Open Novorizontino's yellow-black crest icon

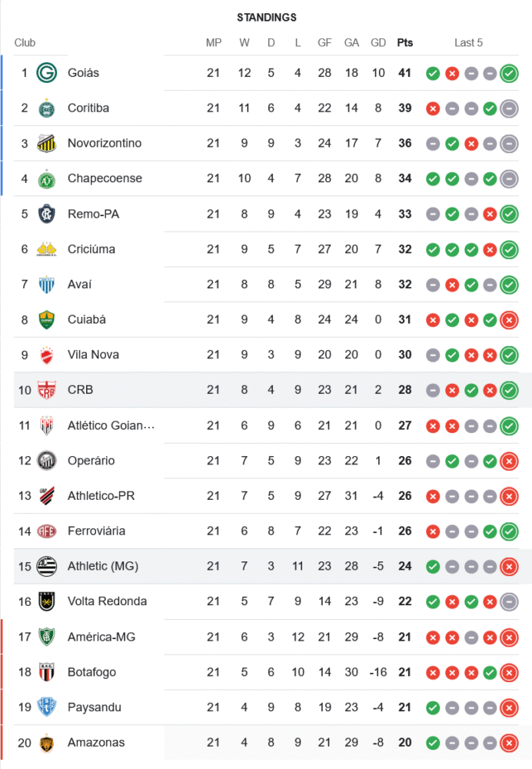tap(48, 143)
